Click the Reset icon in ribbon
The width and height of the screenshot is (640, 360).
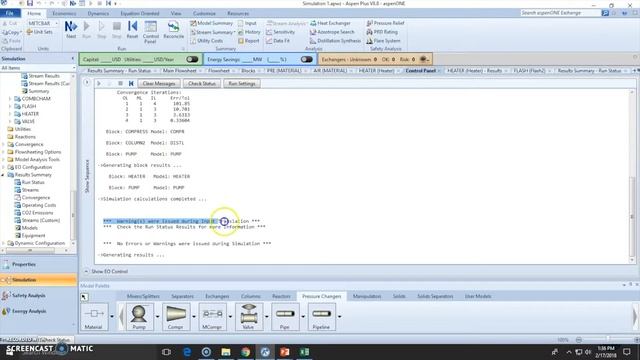pyautogui.click(x=132, y=29)
